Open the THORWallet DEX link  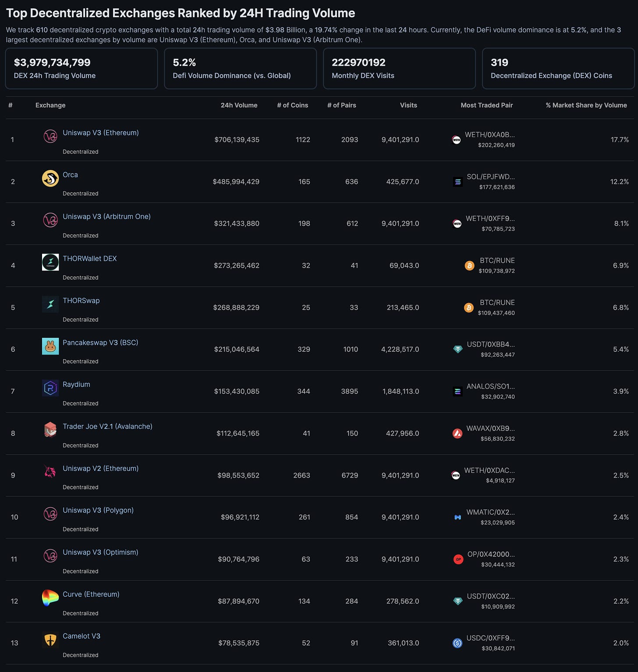point(90,258)
